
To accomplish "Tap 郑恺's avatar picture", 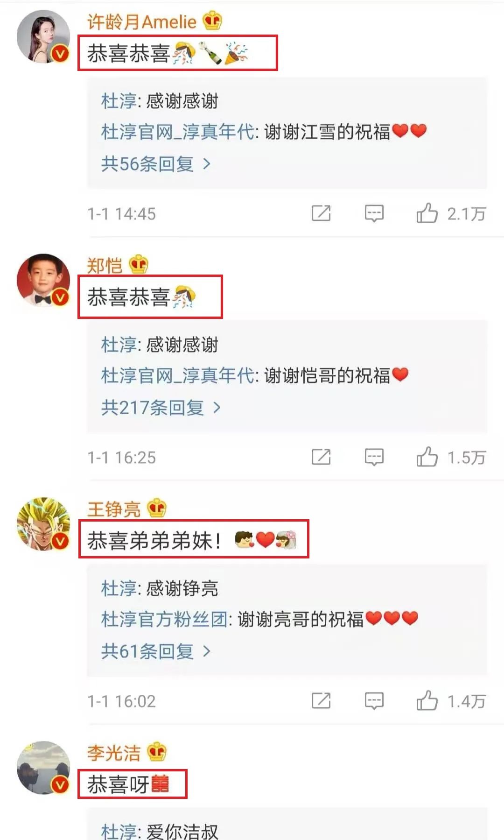I will pyautogui.click(x=43, y=280).
